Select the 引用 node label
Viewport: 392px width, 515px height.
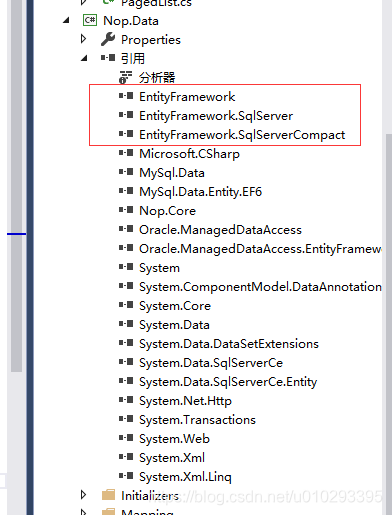coord(133,59)
